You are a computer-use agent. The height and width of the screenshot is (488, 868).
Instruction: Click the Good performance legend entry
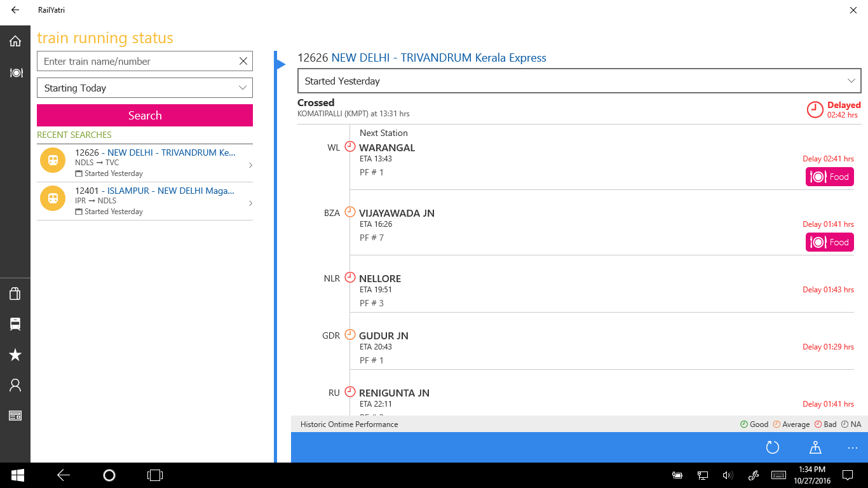point(754,424)
